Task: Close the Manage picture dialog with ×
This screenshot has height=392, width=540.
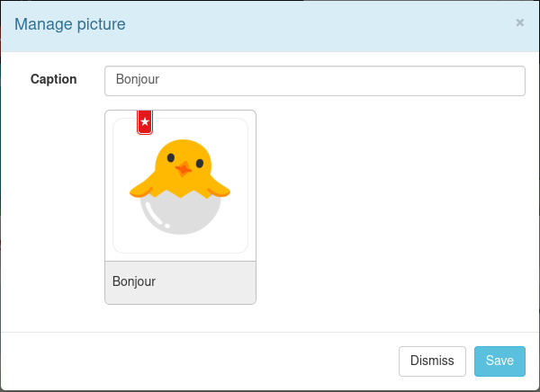Action: [x=519, y=23]
